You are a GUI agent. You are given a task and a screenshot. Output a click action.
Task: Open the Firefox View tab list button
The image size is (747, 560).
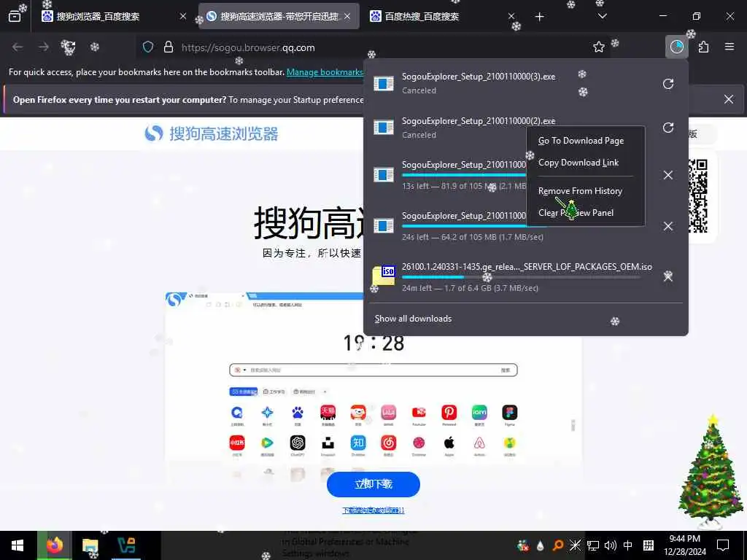tap(15, 16)
